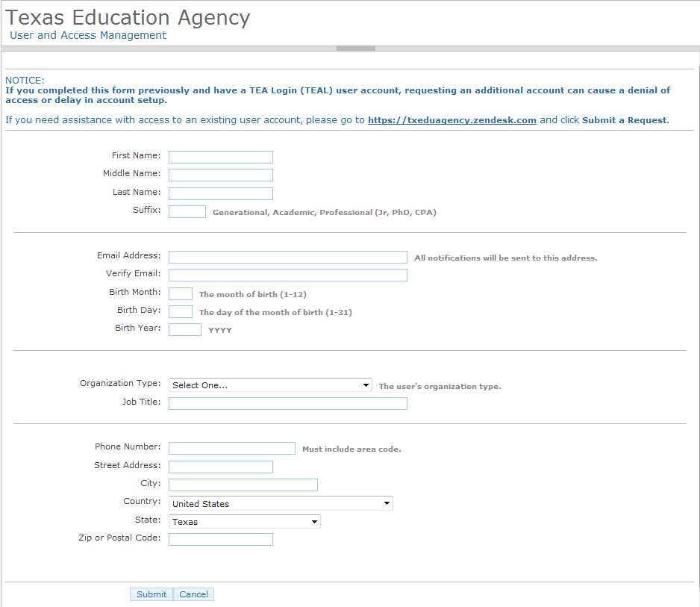Select the Zip or Postal Code field
This screenshot has width=700, height=607.
click(220, 538)
